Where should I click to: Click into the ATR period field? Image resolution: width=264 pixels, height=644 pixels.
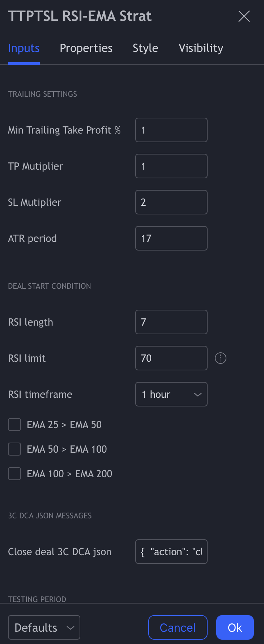[171, 238]
